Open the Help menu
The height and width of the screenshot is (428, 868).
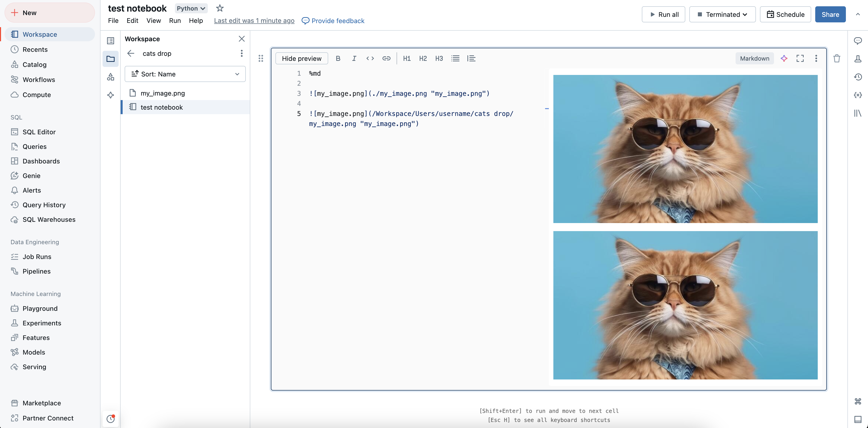click(x=196, y=20)
